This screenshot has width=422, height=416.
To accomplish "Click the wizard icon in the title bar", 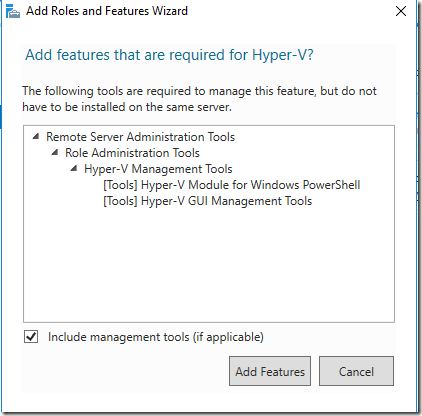I will pos(13,12).
